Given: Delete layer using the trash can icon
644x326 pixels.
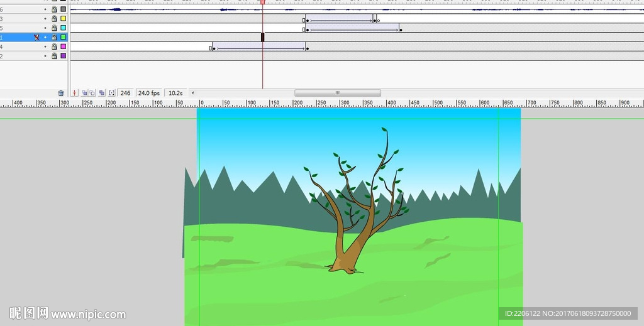Looking at the screenshot, I should click(61, 93).
